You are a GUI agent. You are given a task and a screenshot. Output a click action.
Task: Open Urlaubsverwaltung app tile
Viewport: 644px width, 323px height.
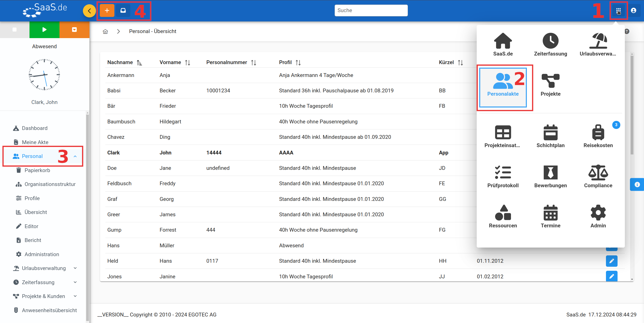coord(598,44)
